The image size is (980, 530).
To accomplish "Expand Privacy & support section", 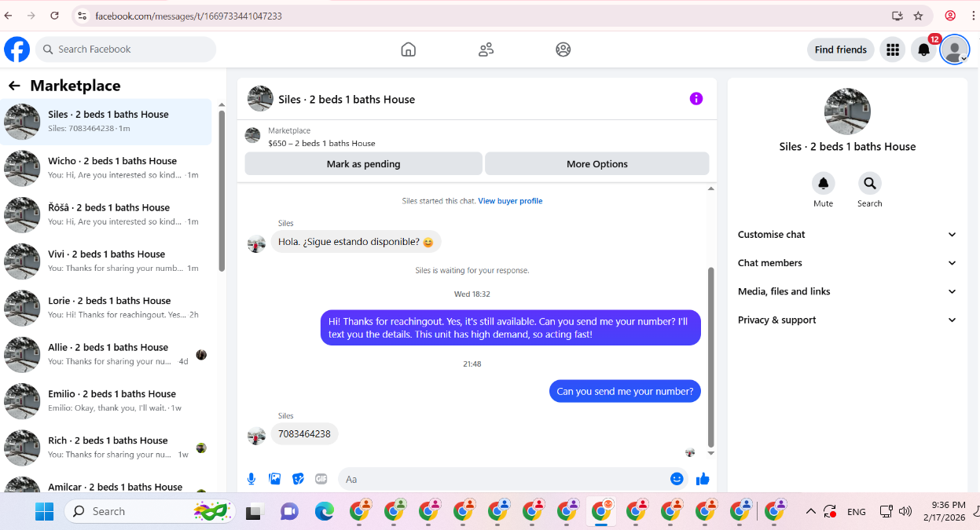I will [847, 320].
